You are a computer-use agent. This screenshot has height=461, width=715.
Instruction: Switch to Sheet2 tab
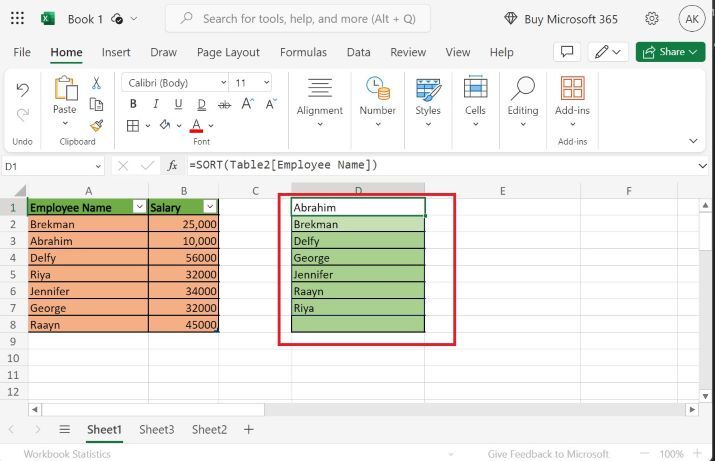coord(209,430)
